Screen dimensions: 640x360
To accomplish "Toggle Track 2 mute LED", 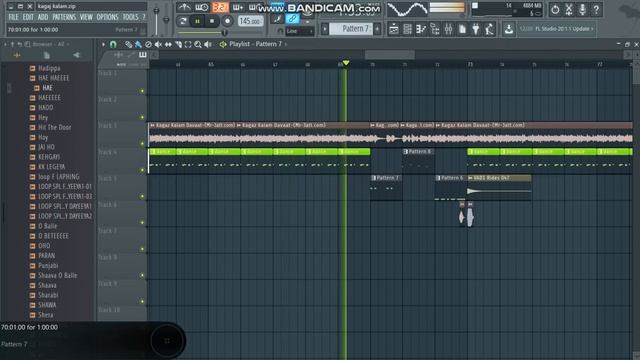I will click(142, 117).
